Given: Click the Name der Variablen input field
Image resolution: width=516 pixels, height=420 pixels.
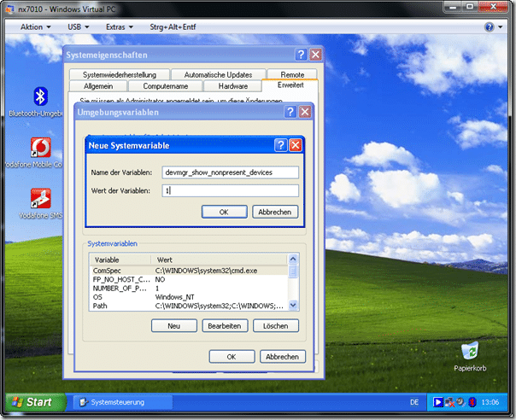Looking at the screenshot, I should (230, 172).
